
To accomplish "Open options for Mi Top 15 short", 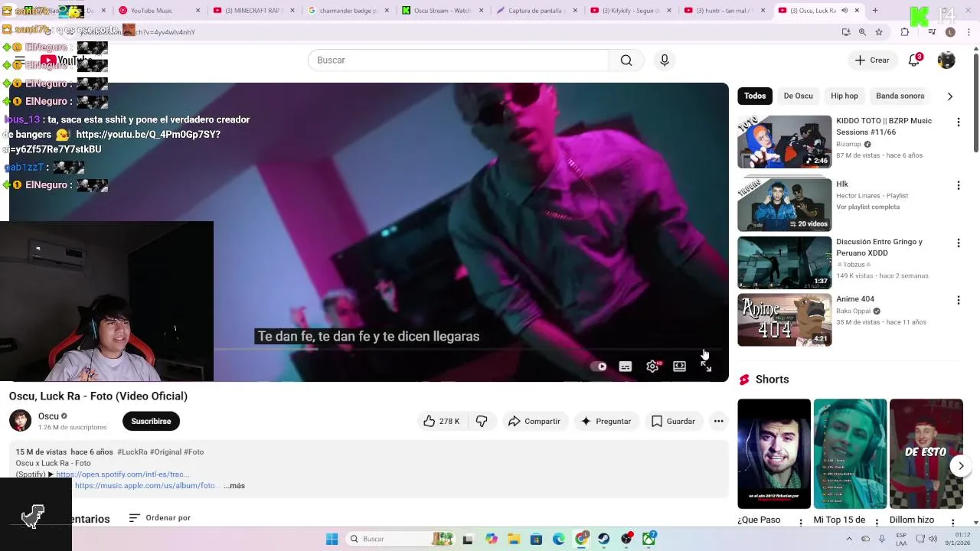I will tap(877, 523).
